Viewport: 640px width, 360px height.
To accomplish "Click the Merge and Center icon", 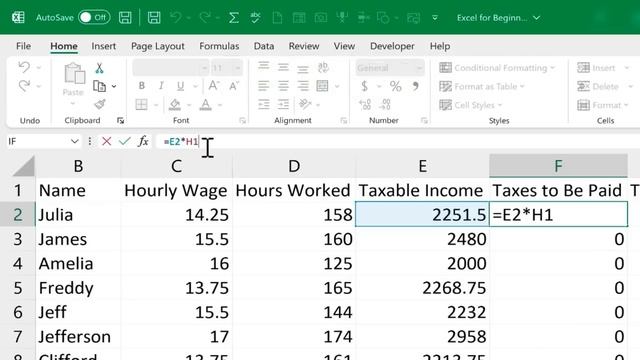I will click(x=322, y=86).
